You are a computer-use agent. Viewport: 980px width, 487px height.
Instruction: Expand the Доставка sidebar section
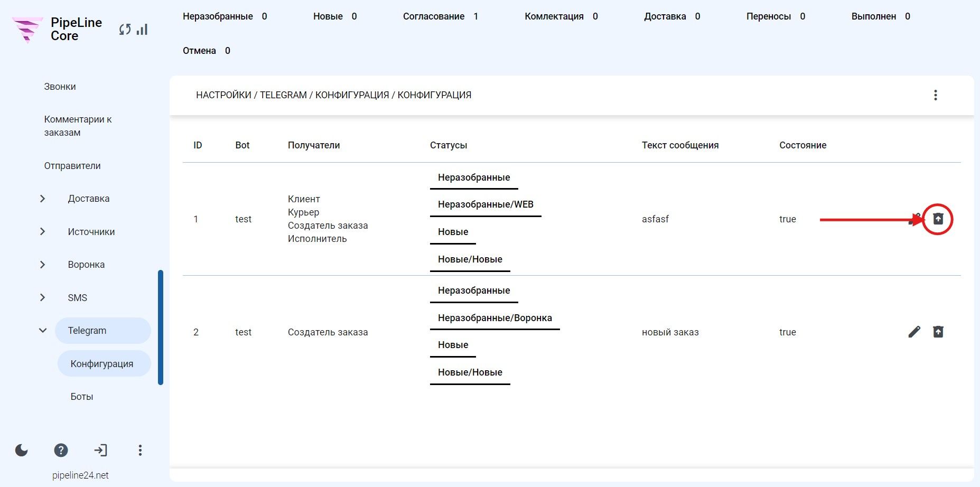click(43, 199)
